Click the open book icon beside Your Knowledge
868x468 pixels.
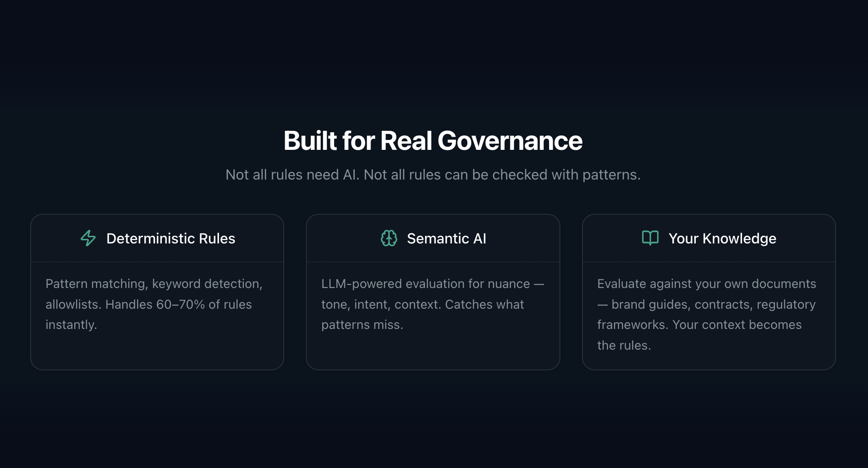650,238
